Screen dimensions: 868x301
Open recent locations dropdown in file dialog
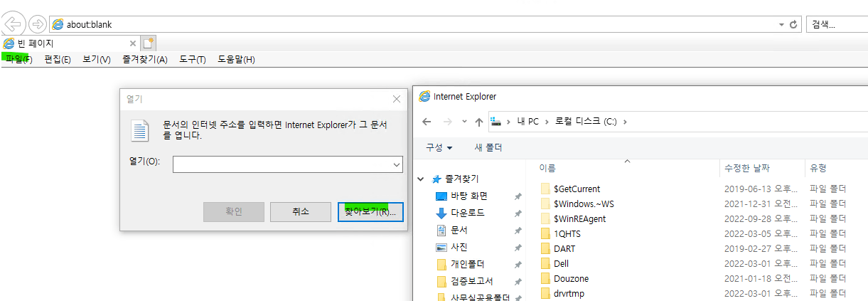pyautogui.click(x=464, y=122)
